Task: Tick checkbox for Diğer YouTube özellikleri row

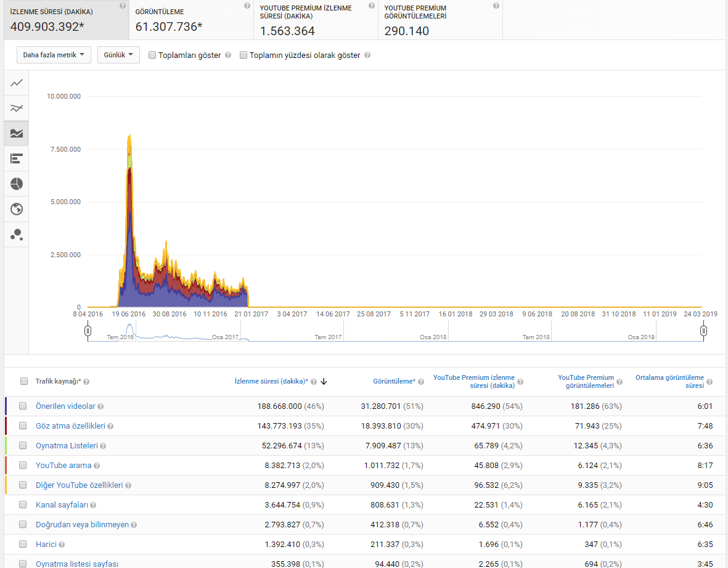Action: 23,485
